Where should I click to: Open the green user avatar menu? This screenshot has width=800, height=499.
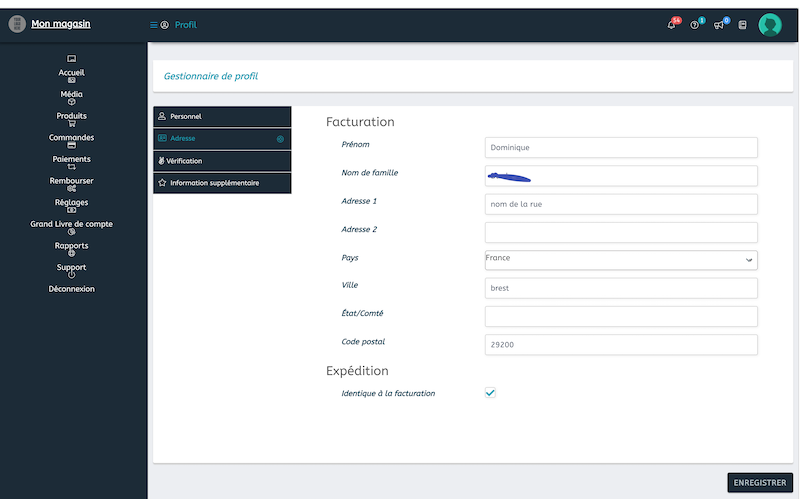point(770,24)
